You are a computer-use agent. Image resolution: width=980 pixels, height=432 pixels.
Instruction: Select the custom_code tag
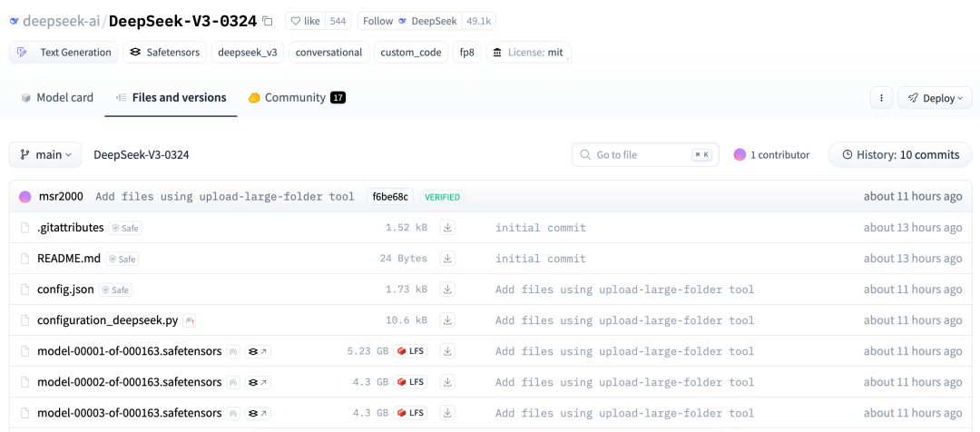pos(411,53)
